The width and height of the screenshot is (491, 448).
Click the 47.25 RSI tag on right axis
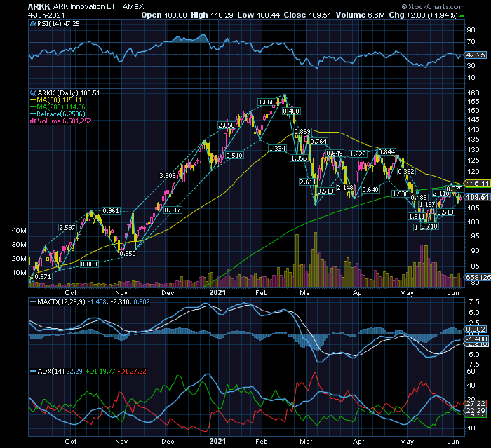click(476, 55)
